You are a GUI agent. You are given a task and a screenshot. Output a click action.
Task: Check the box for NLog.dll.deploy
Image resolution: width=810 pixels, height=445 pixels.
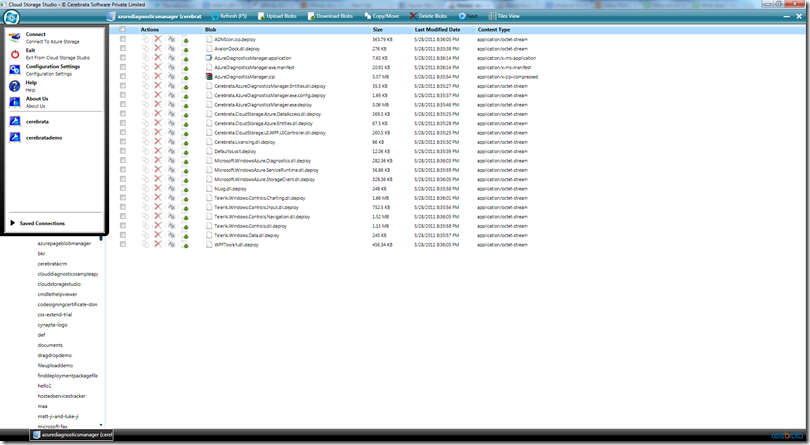tap(122, 188)
